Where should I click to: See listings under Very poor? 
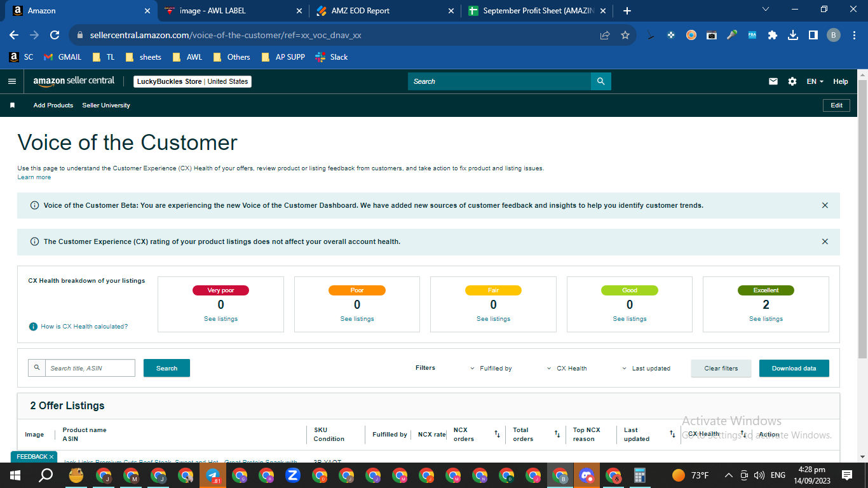(220, 319)
